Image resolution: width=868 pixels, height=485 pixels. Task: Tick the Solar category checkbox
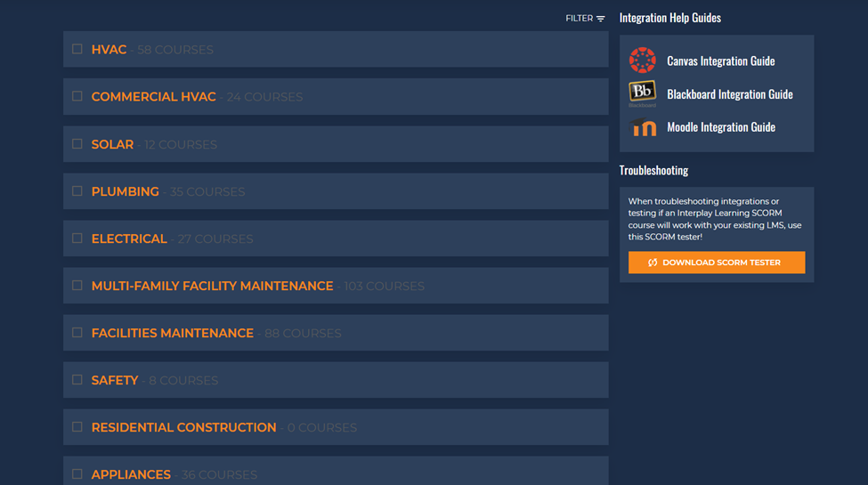(x=77, y=144)
